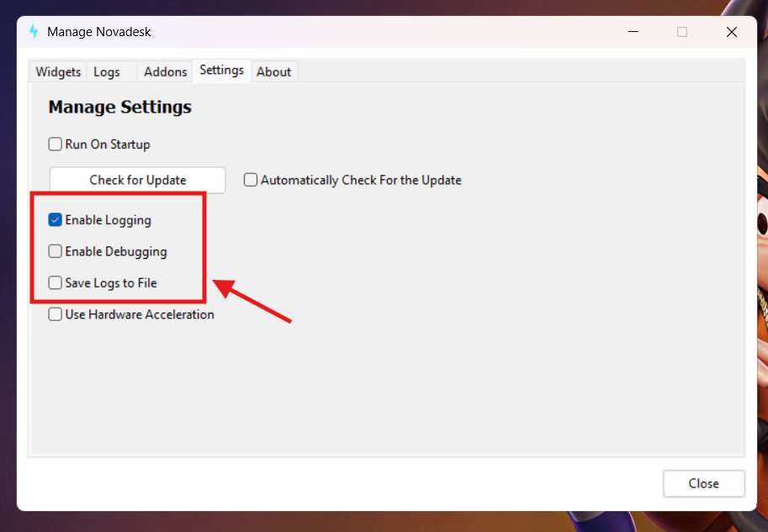768x532 pixels.
Task: Open the Logs tab
Action: click(x=112, y=72)
